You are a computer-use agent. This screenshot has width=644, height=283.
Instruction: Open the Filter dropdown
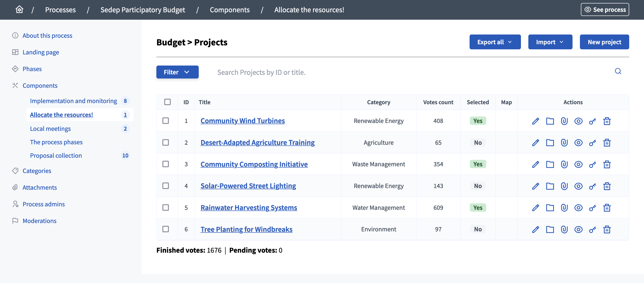pos(177,72)
